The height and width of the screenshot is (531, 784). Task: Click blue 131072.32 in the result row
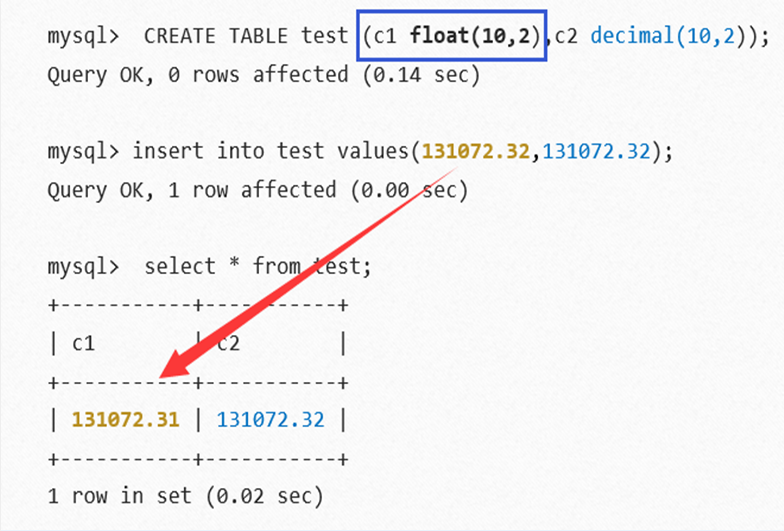click(270, 420)
